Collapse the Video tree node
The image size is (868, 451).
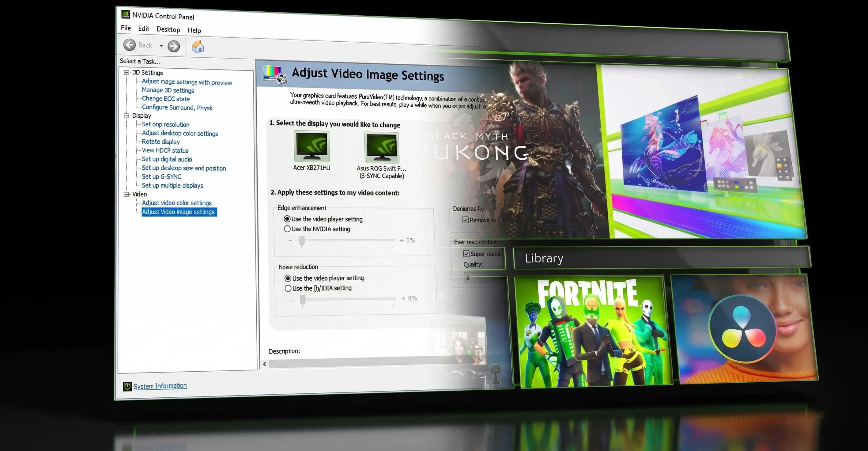[126, 194]
